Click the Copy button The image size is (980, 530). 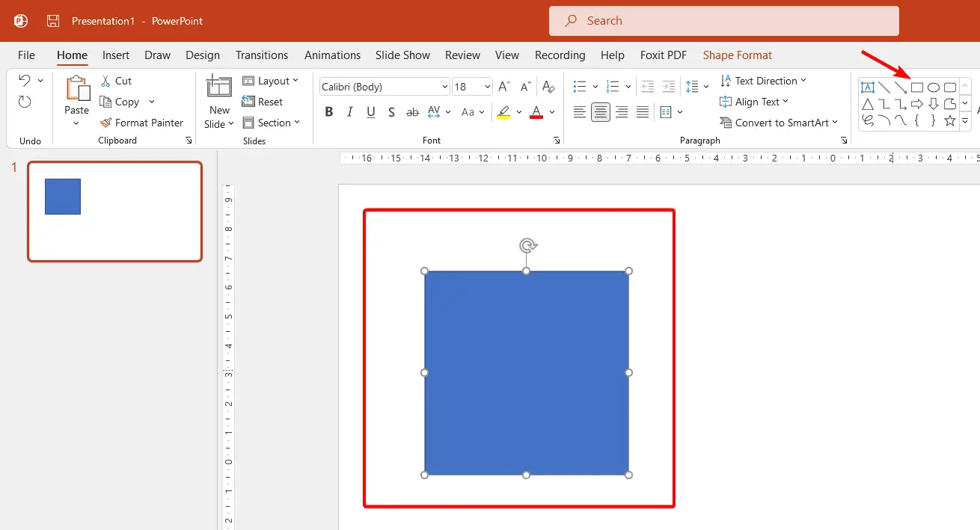[120, 102]
